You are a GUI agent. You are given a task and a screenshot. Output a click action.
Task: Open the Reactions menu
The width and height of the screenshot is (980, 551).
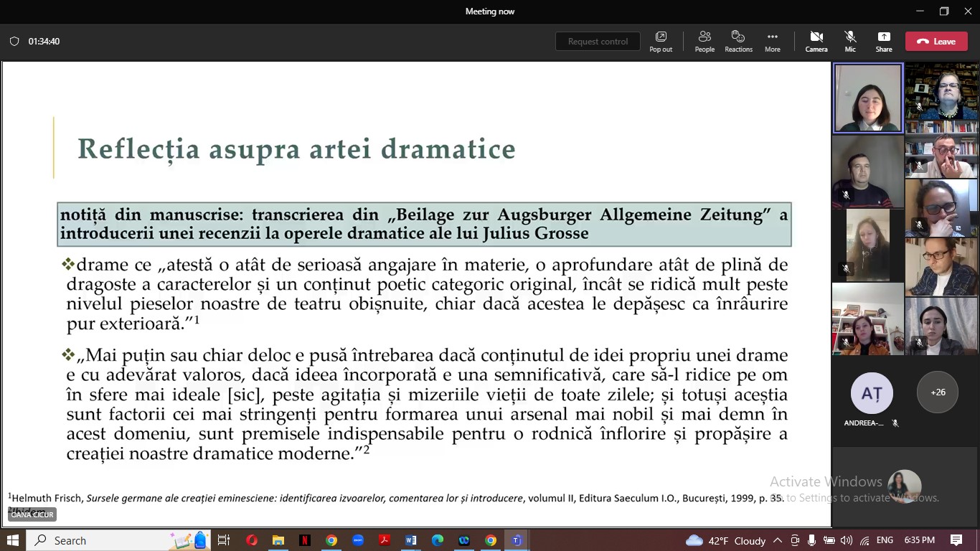pos(738,42)
